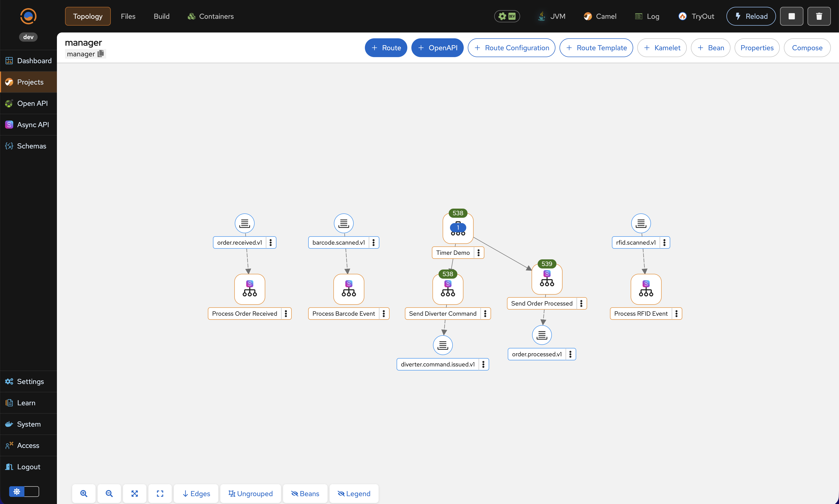Click the stop square button

(791, 16)
